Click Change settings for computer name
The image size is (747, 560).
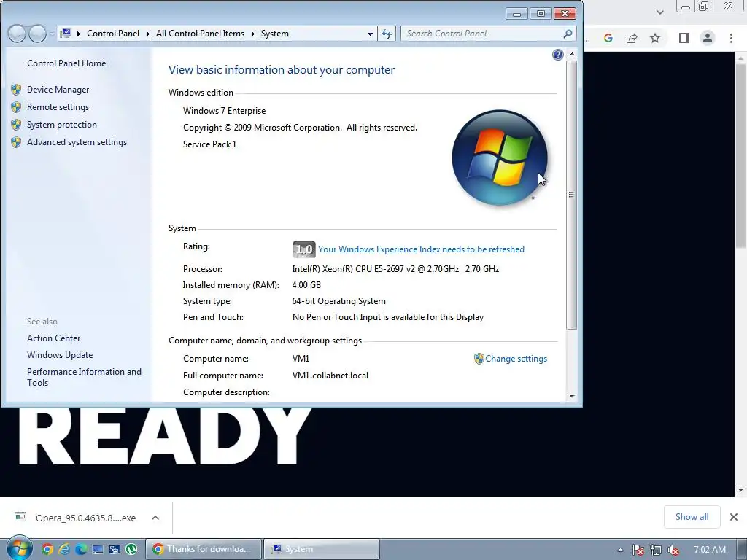[516, 359]
